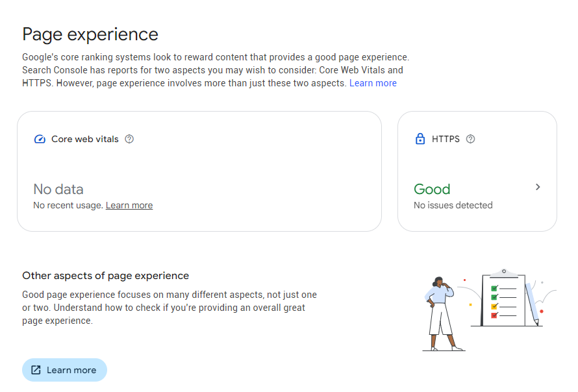Click the No recent usage text

click(68, 205)
